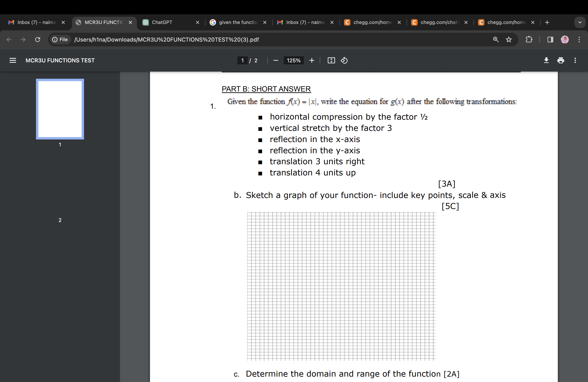Bookmark this page with the star
Viewport: 588px width, 382px height.
[509, 40]
